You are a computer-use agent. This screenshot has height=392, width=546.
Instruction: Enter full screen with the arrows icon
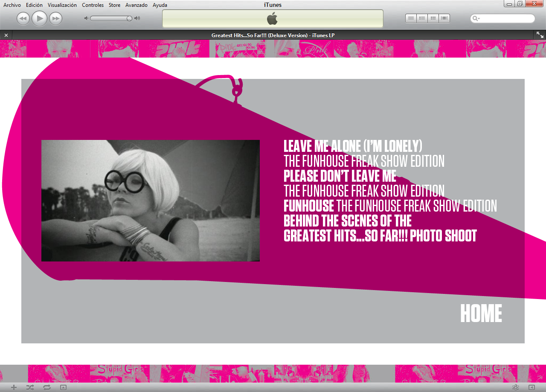pos(540,35)
